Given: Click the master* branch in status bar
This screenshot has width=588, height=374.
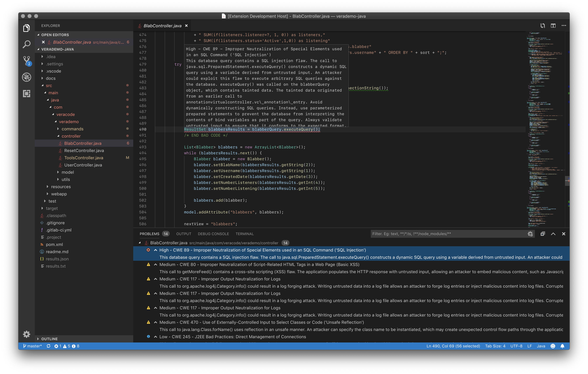Looking at the screenshot, I should point(32,346).
